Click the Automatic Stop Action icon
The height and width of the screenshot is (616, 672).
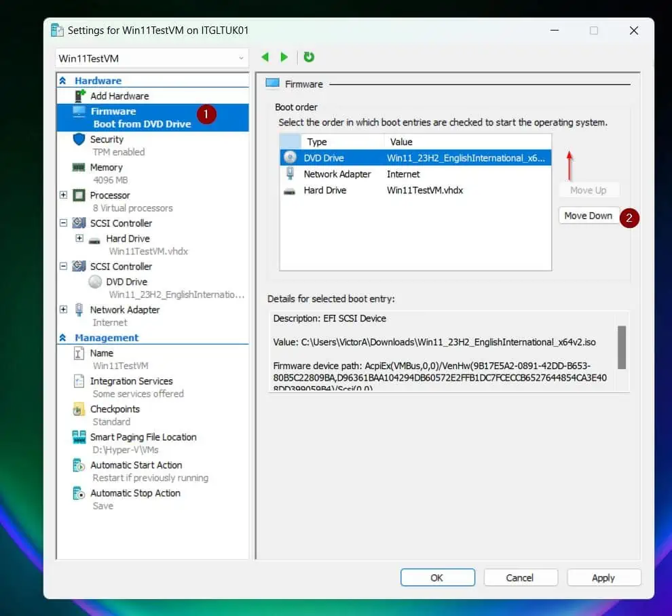coord(79,493)
